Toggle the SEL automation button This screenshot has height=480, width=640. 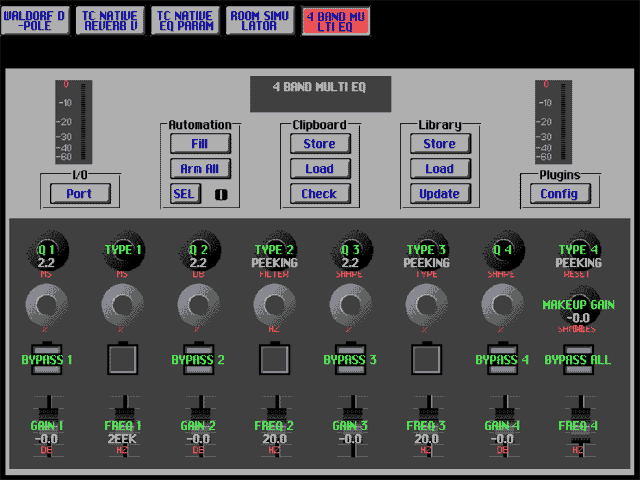185,193
